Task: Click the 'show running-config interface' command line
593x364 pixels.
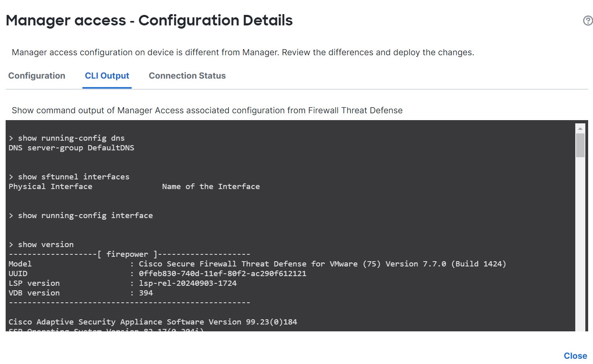Action: coord(81,216)
